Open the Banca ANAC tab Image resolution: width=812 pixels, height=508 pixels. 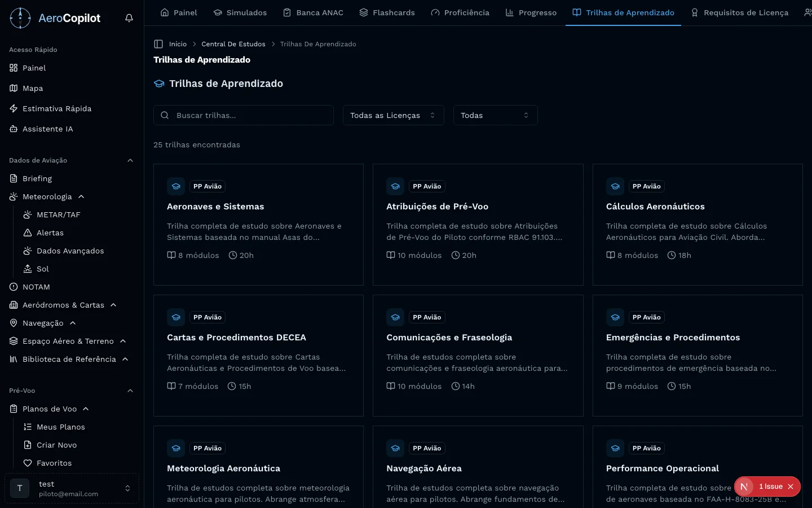[x=313, y=12]
